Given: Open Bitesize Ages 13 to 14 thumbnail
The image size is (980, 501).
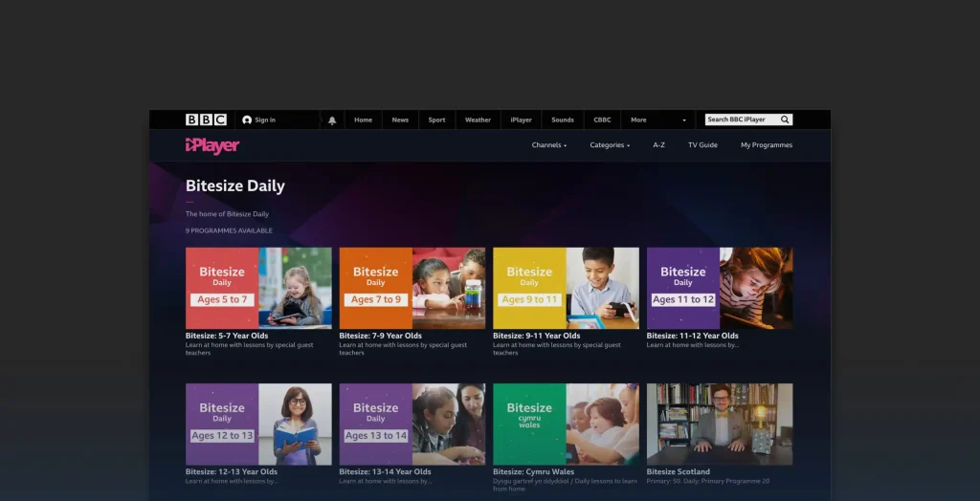Looking at the screenshot, I should 412,425.
